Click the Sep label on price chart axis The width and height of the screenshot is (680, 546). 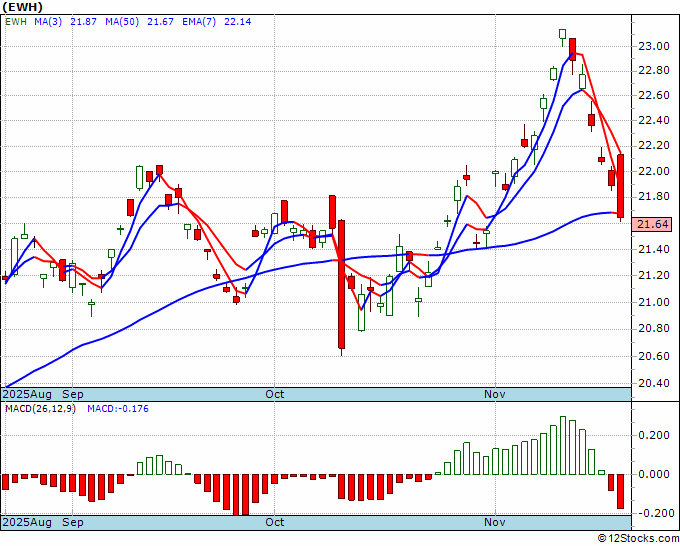[73, 395]
